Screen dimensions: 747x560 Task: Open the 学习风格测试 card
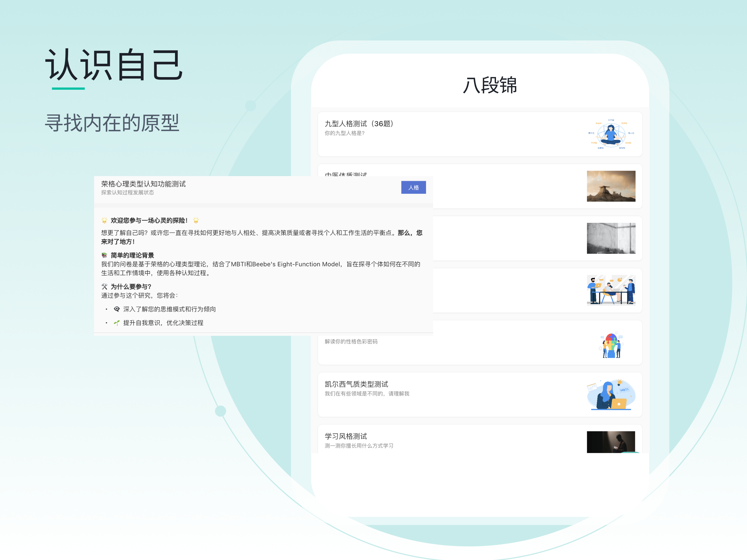480,439
